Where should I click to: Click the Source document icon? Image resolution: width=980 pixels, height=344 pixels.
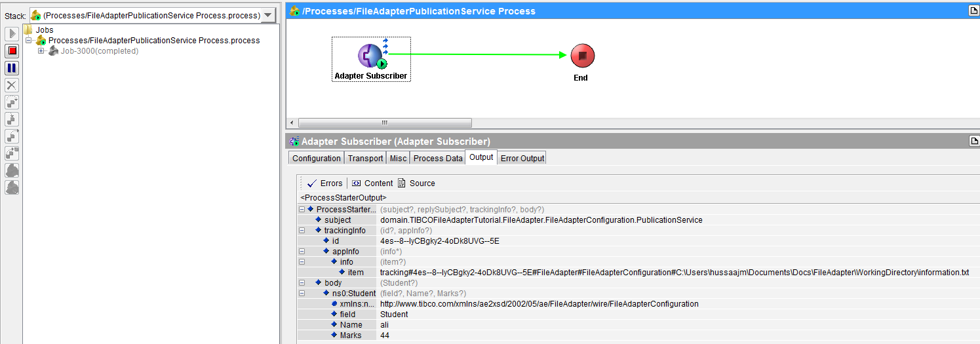[x=402, y=183]
